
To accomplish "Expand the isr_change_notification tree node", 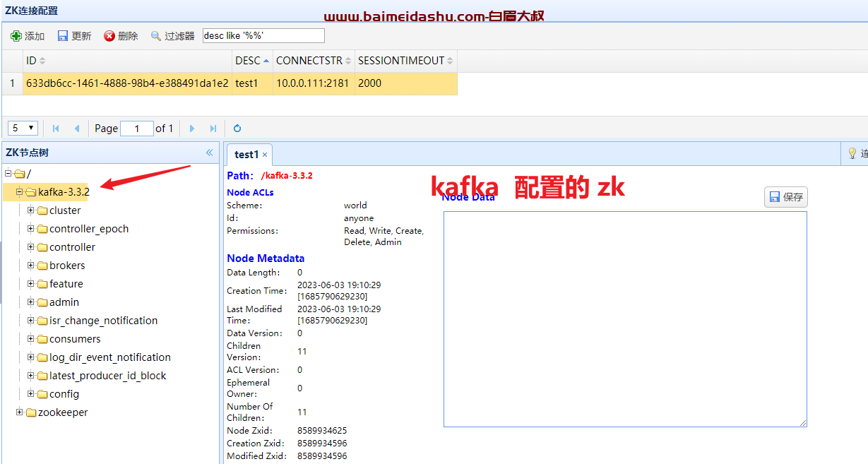I will click(31, 320).
